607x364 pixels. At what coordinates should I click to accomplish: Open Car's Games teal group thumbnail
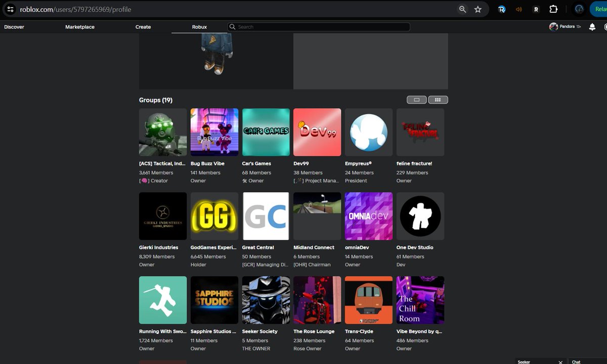point(266,132)
